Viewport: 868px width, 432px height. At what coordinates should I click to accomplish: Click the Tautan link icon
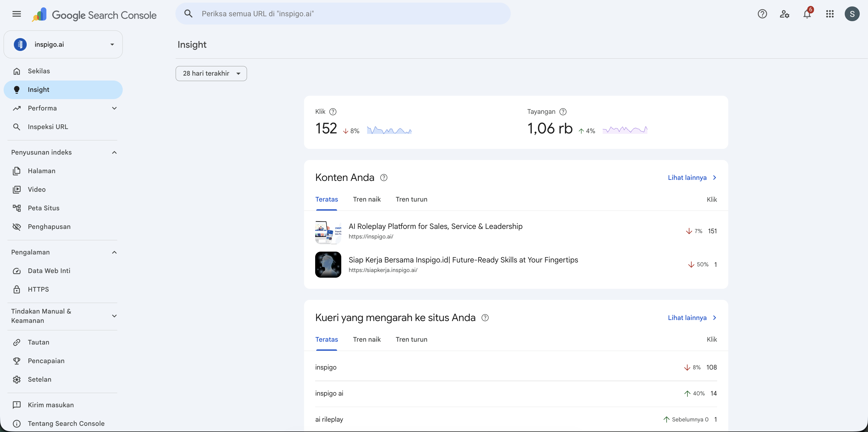point(17,342)
